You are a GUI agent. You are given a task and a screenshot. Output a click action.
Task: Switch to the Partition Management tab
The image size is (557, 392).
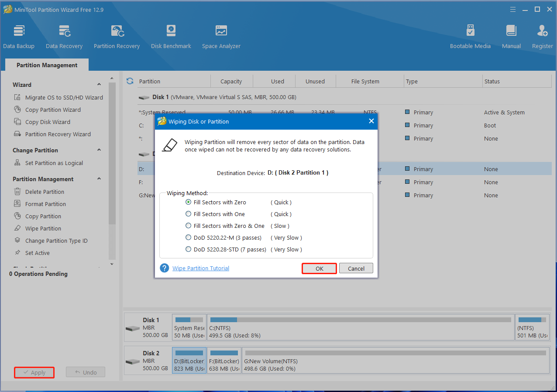46,65
